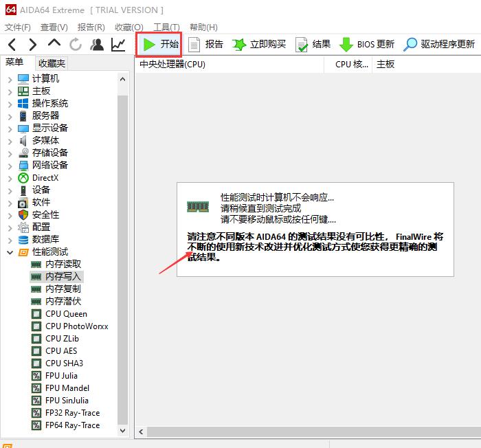Click the back navigation arrow
The image size is (481, 448).
point(12,45)
